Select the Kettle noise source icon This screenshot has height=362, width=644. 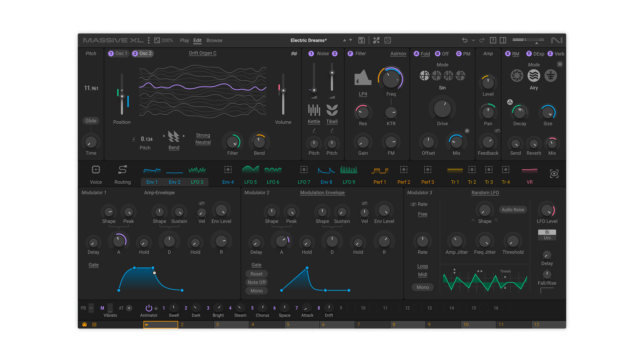click(x=314, y=110)
